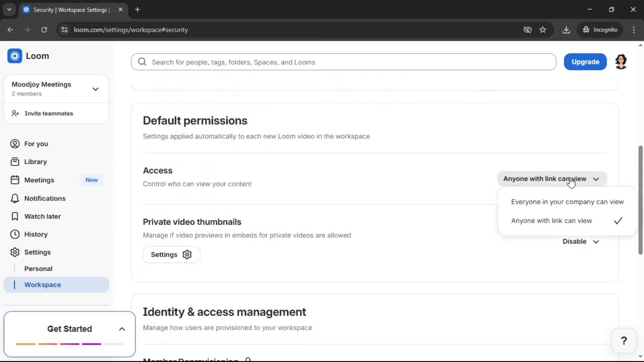This screenshot has height=362, width=644.
Task: Collapse the Get Started panel
Action: coord(122,329)
